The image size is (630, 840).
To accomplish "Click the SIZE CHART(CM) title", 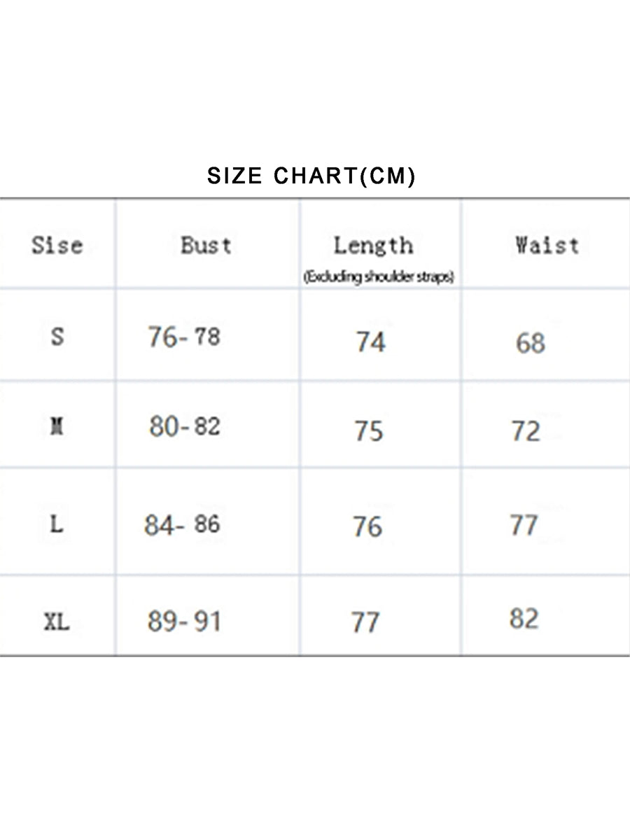I will (x=311, y=176).
